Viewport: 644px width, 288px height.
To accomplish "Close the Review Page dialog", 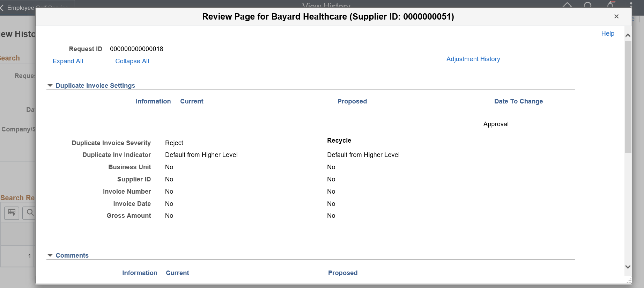I will [x=616, y=16].
